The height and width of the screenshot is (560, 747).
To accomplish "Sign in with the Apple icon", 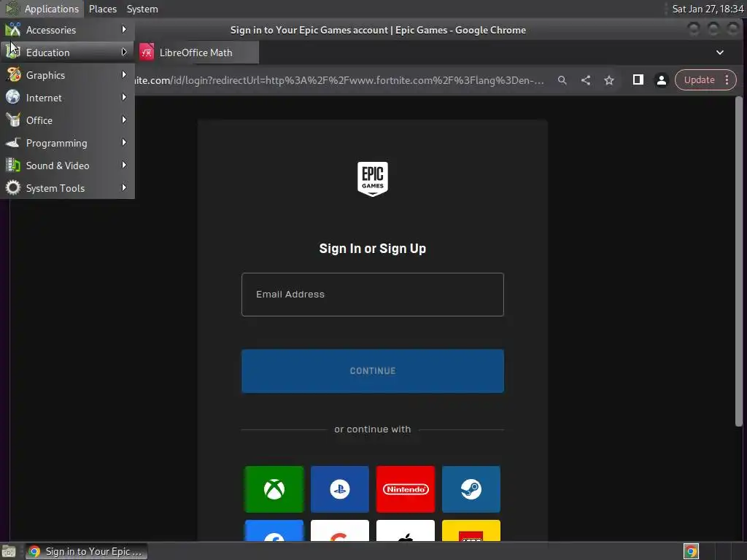I will pos(406,531).
